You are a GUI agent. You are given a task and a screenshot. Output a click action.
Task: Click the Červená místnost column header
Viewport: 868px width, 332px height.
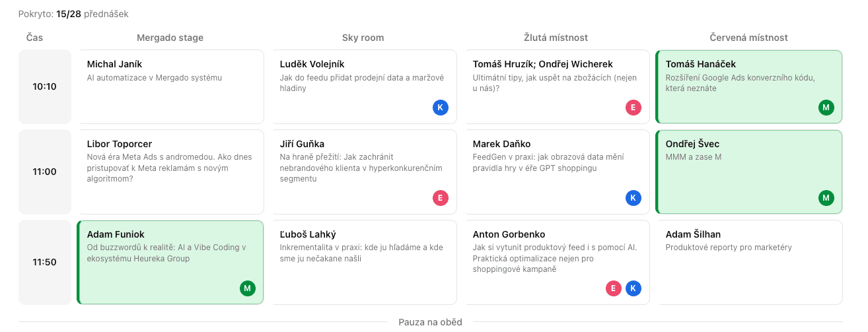tap(748, 38)
